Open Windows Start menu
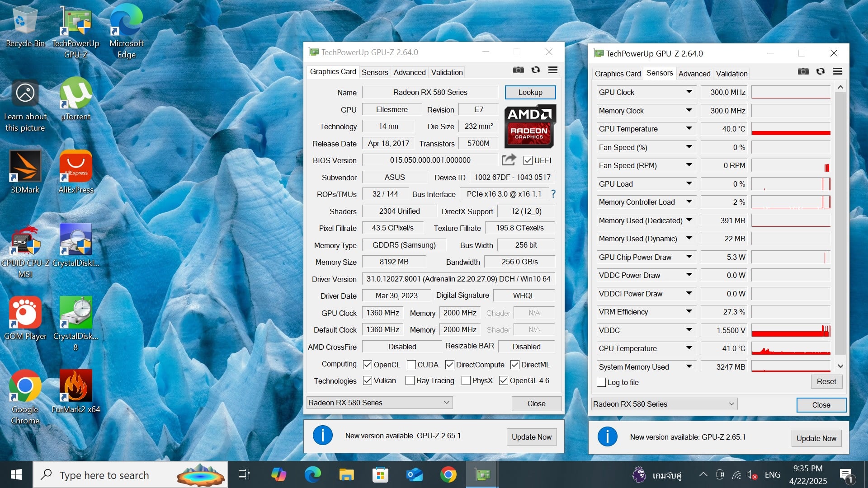Viewport: 868px width, 488px height. (16, 474)
